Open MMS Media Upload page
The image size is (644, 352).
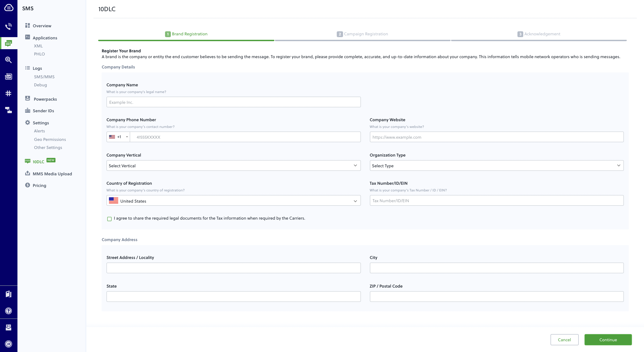coord(52,174)
